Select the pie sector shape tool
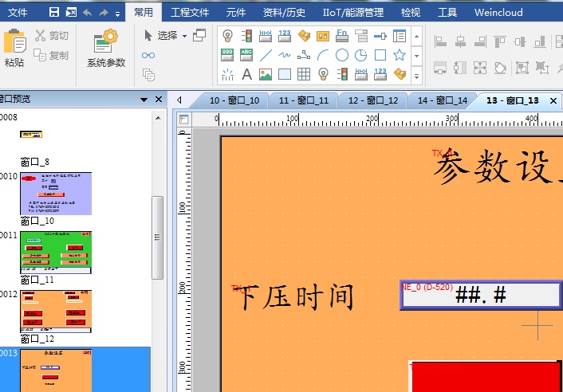Image resolution: width=563 pixels, height=392 pixels. (x=361, y=55)
